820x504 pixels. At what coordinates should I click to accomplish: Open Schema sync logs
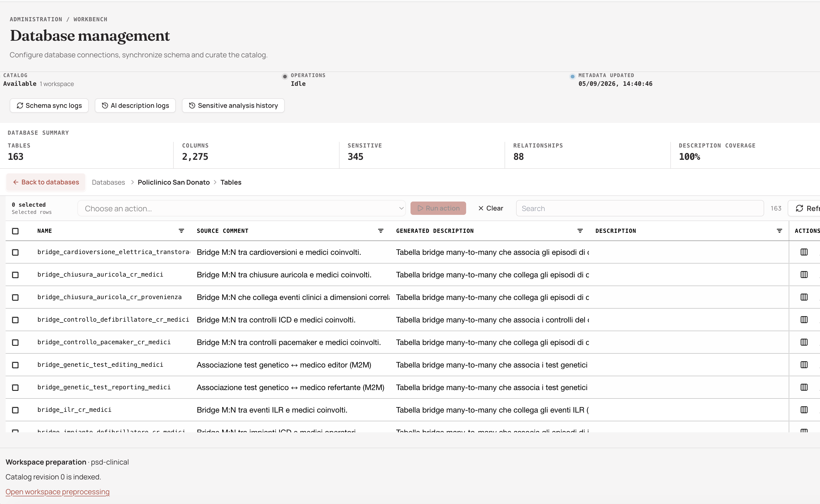coord(49,105)
